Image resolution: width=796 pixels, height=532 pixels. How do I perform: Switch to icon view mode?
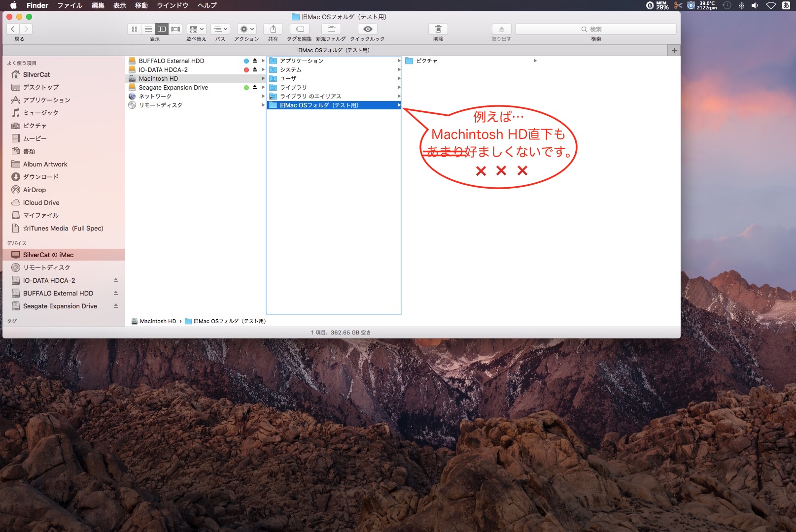[x=135, y=29]
